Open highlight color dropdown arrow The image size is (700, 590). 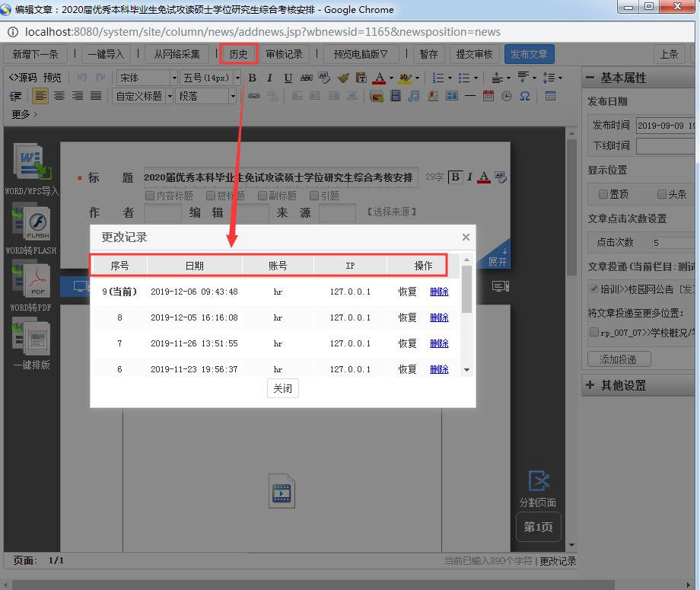(418, 78)
